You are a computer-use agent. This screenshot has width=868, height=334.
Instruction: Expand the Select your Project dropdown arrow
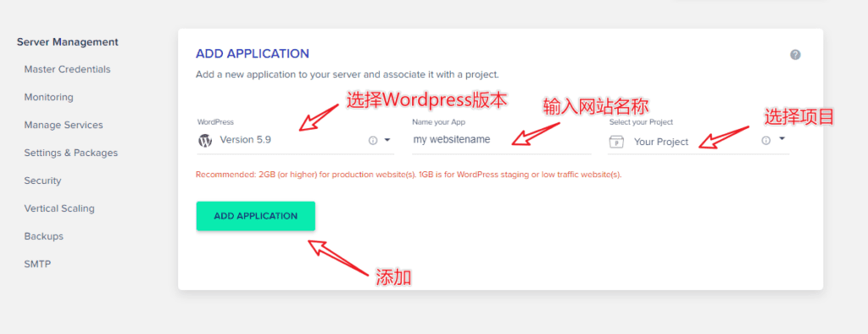782,139
